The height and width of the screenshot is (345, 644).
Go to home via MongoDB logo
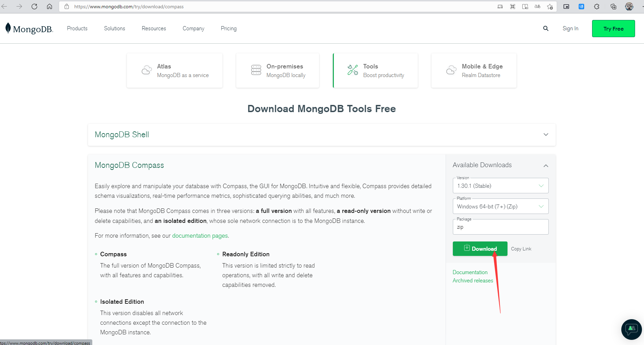coord(29,29)
